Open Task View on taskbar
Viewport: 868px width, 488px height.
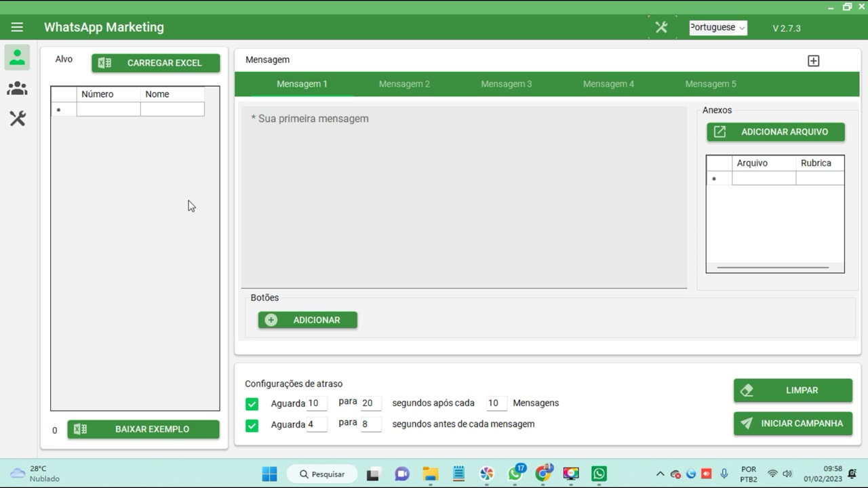tap(373, 474)
